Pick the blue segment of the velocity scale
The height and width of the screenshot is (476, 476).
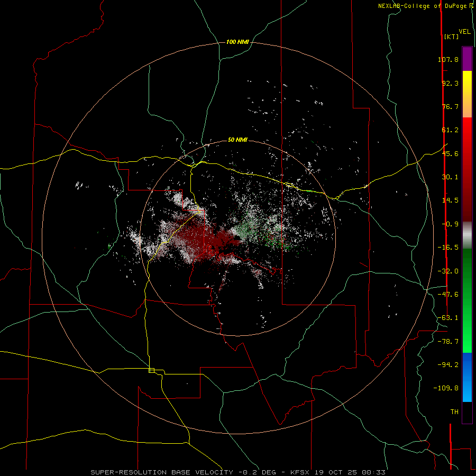point(467,377)
